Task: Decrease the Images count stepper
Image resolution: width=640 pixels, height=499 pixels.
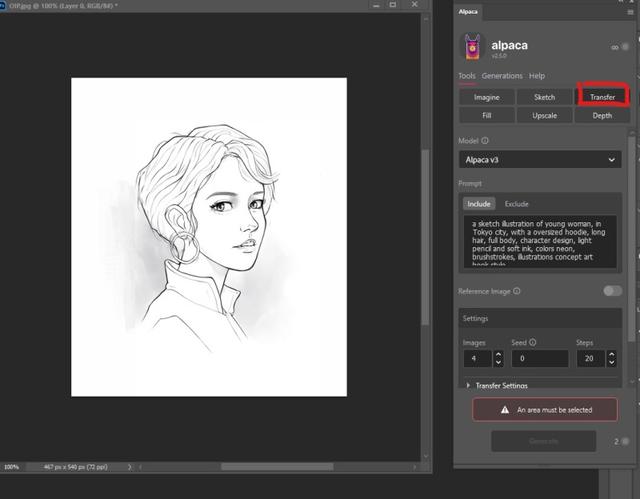Action: click(x=498, y=362)
